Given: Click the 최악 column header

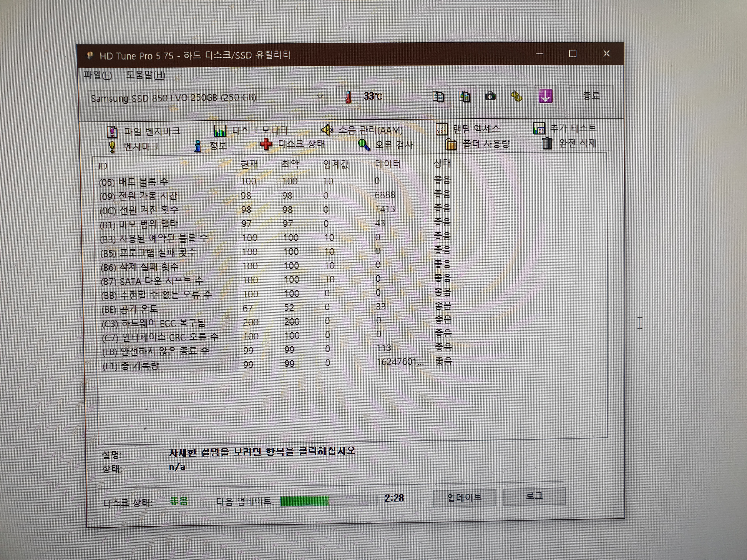Looking at the screenshot, I should click(290, 164).
